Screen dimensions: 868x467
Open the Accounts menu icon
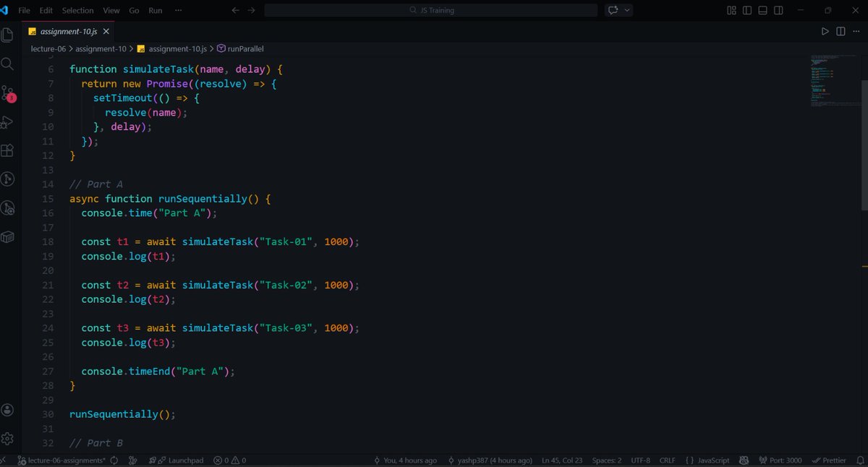pos(7,410)
